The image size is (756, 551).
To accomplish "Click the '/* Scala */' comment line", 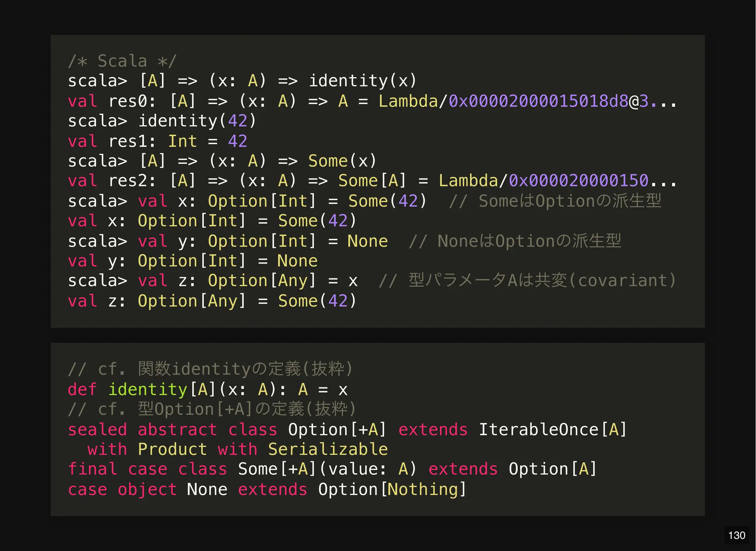I will 122,61.
